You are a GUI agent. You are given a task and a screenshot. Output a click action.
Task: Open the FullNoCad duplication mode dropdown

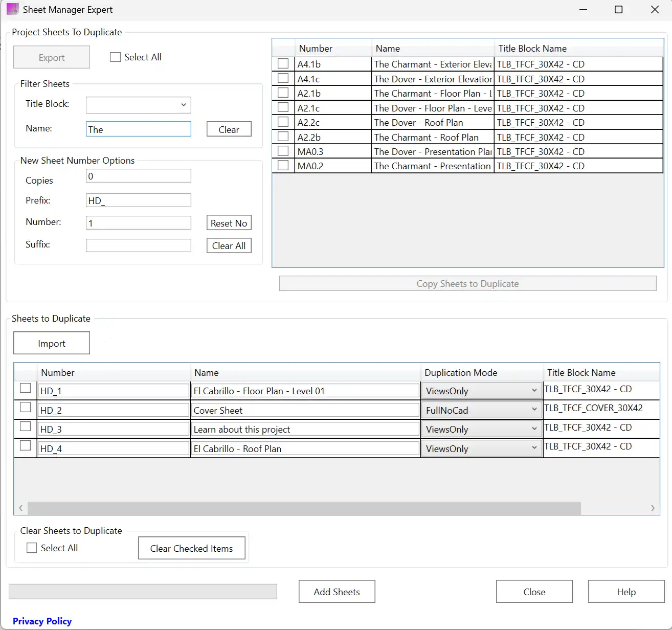click(x=481, y=410)
